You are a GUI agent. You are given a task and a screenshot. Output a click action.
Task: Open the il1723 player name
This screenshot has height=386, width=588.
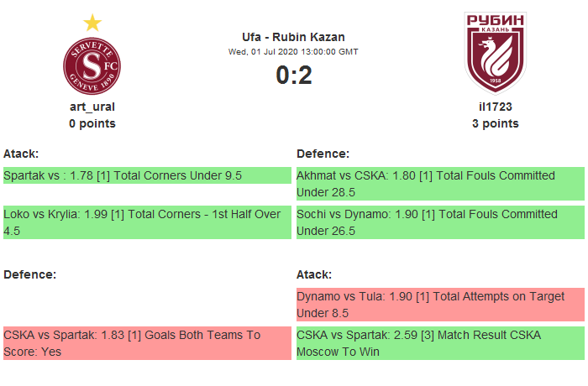coord(495,107)
